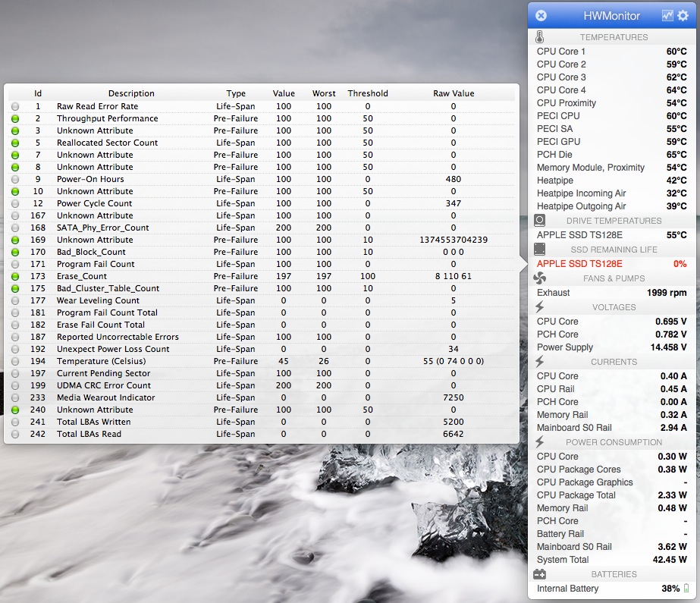Click status dot for Media Wearout Indicator
Viewport: 700px width, 603px height.
point(15,397)
